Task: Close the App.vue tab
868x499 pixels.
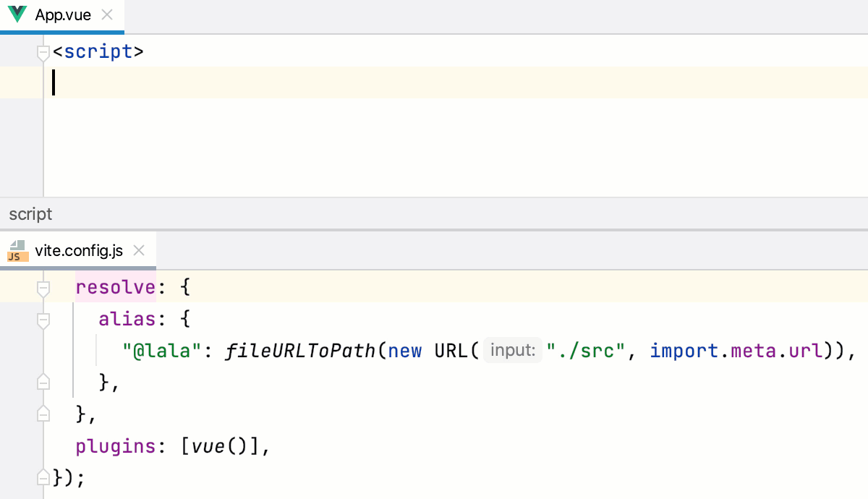Action: click(107, 14)
